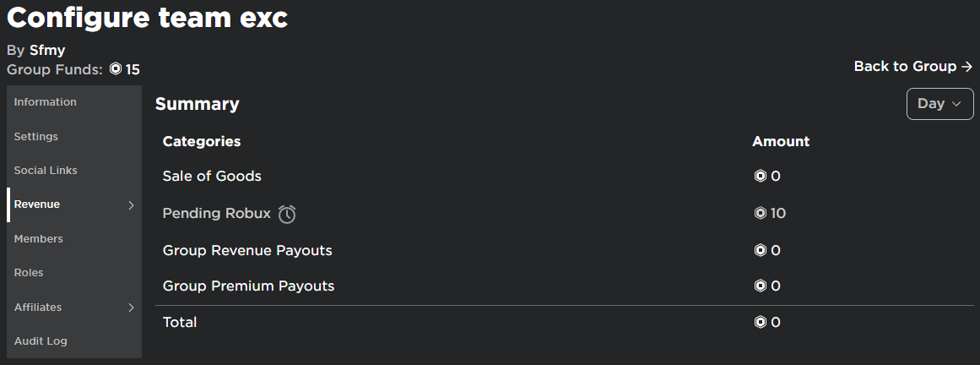Screen dimensions: 980x365
Task: Click the Group Funds amount 15
Action: pyautogui.click(x=133, y=69)
